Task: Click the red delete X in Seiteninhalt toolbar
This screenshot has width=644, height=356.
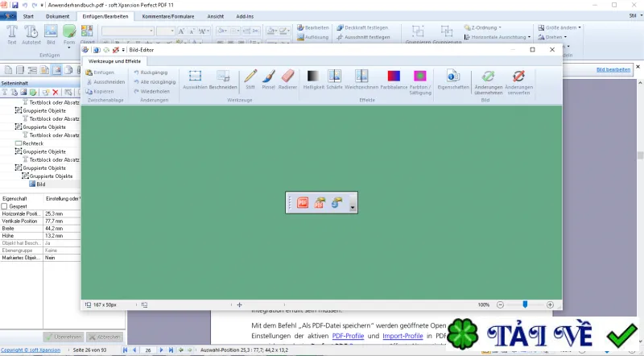Action: (55, 92)
